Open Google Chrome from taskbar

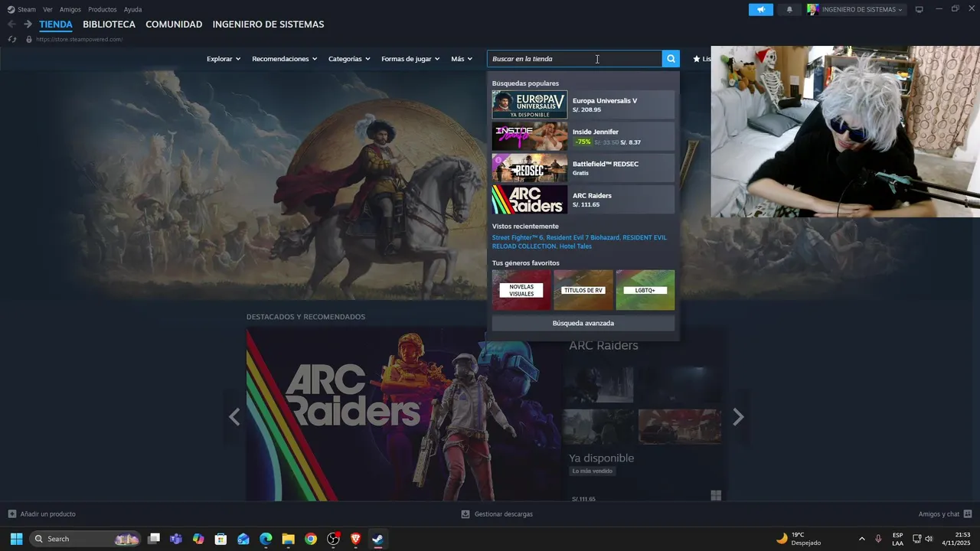pos(310,539)
